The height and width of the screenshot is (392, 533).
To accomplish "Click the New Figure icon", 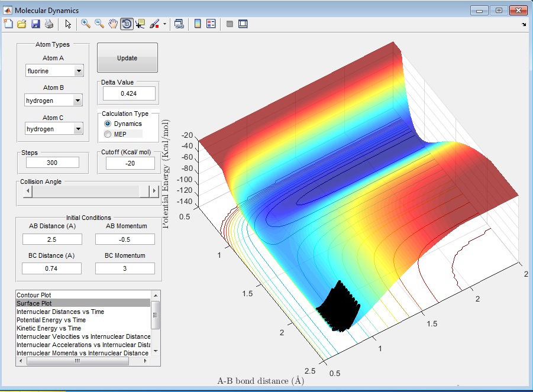I will click(8, 24).
